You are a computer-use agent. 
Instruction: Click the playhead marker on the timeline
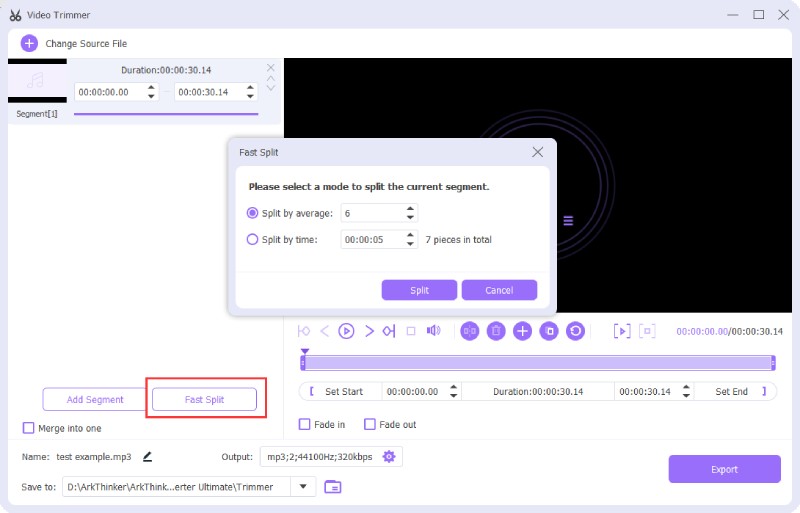305,351
